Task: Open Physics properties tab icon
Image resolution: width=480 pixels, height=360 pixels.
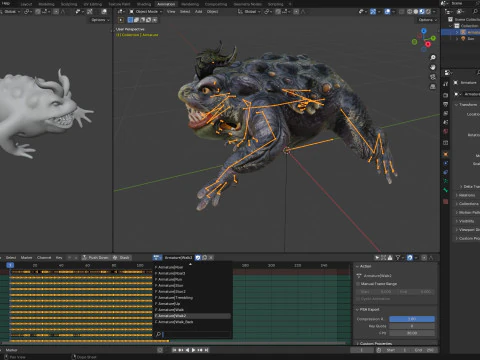Action: point(446,163)
